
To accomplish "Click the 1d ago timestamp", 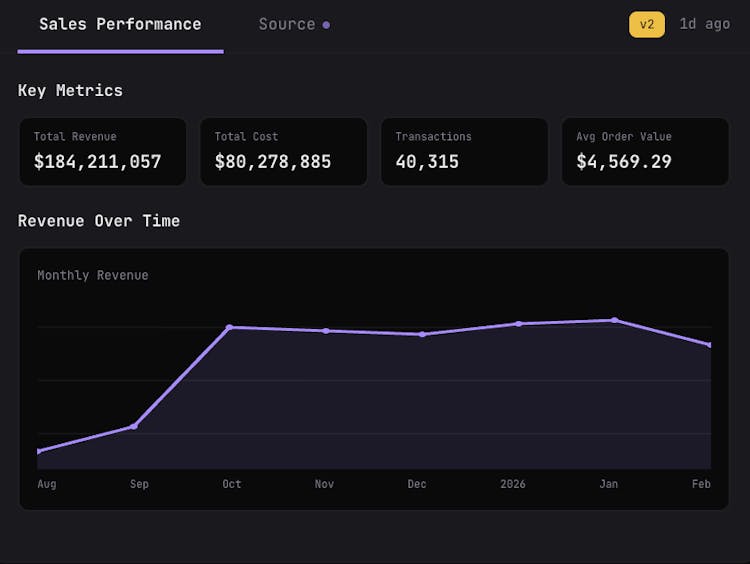I will (704, 24).
